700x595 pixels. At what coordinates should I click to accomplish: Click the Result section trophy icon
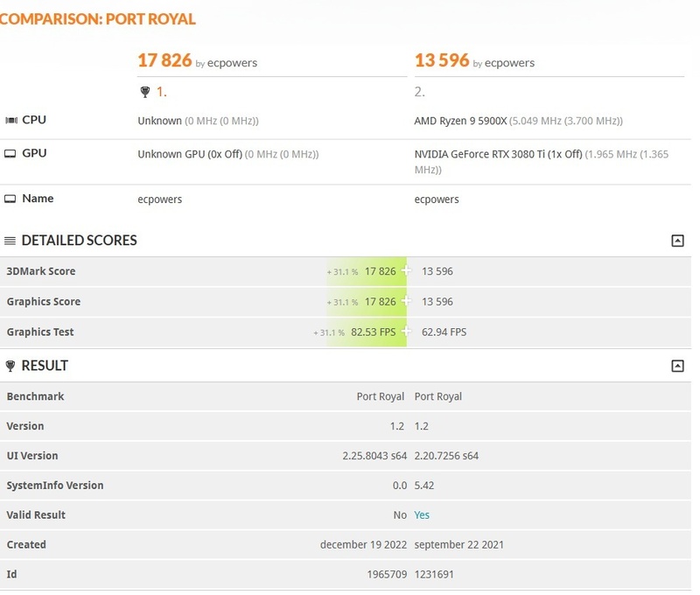(x=10, y=366)
